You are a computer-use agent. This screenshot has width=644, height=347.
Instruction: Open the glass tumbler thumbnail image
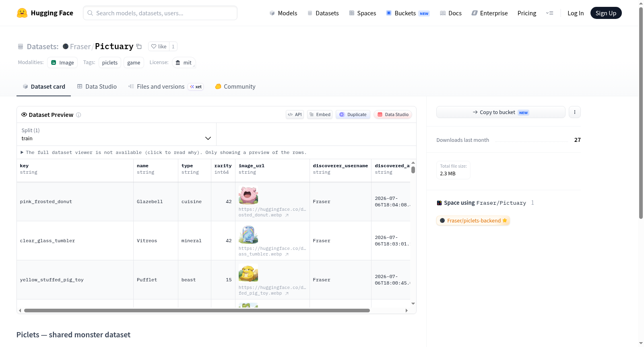point(248,235)
